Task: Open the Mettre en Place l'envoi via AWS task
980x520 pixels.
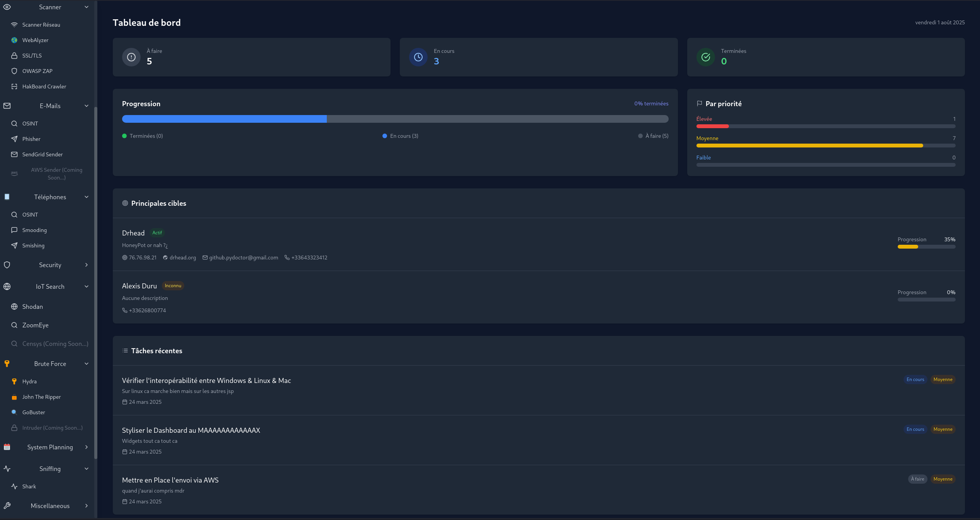Action: (170, 480)
